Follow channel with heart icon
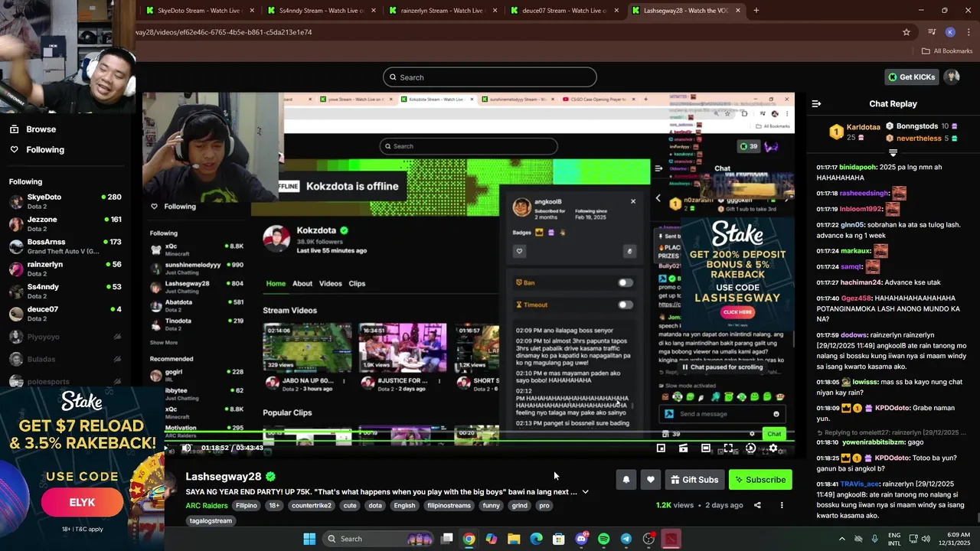Viewport: 980px width, 551px height. [x=651, y=480]
